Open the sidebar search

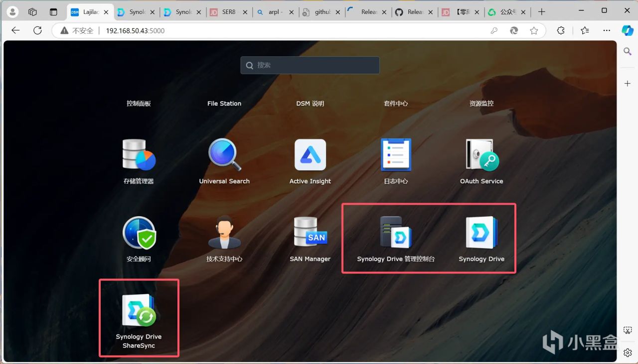pyautogui.click(x=628, y=51)
